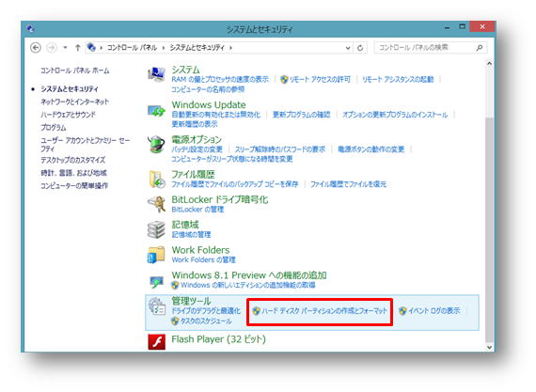Click ファイル履歴でファイルを復元 link
The image size is (536, 392).
348,184
